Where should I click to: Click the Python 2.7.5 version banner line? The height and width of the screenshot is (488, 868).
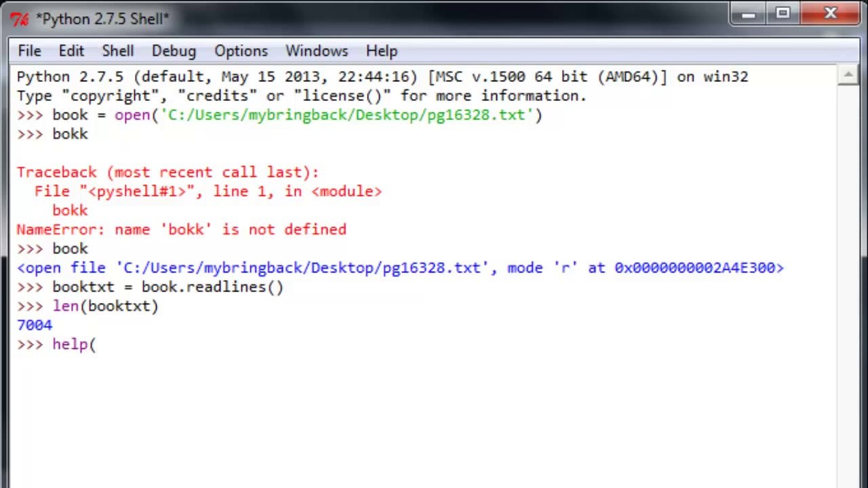382,77
